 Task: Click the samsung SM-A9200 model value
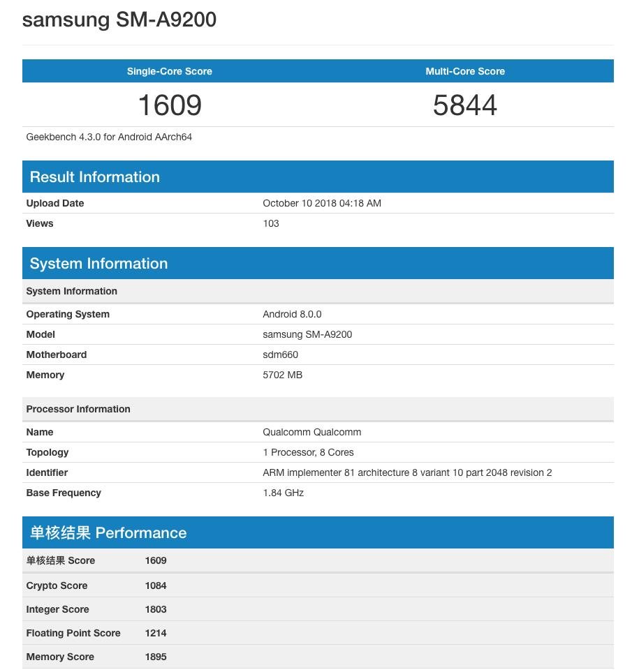point(307,334)
